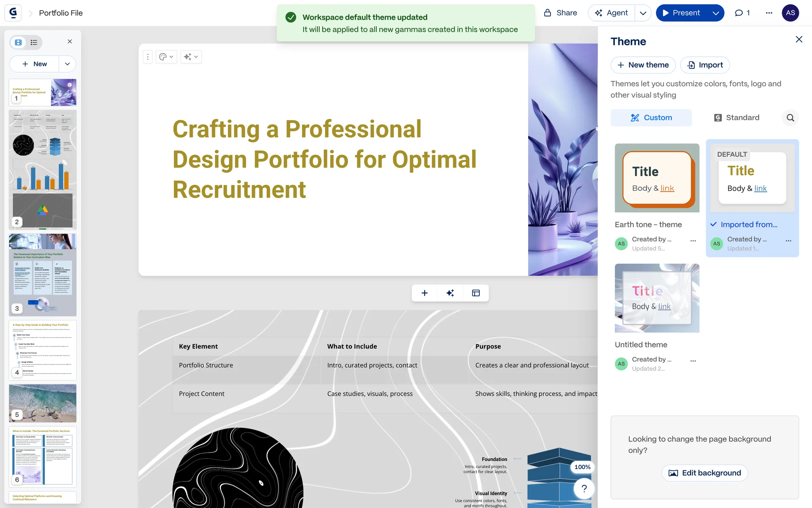Select the Earth tone theme swatch
Screen dimensions: 812x508
pyautogui.click(x=657, y=178)
